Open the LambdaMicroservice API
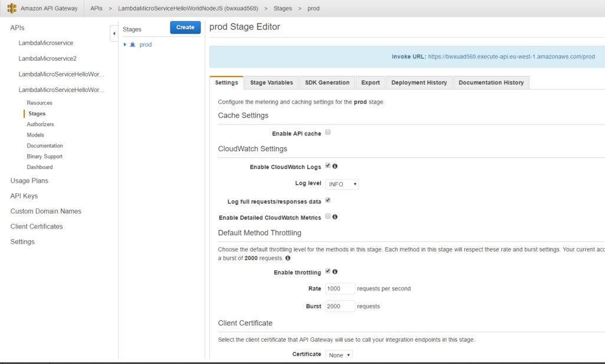Image resolution: width=605 pixels, height=364 pixels. 46,43
